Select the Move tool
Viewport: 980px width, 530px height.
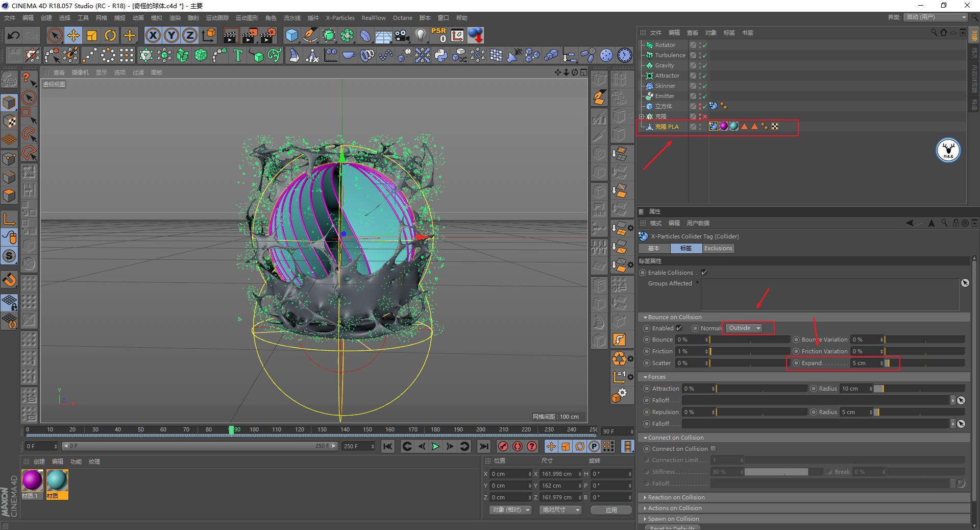(x=73, y=35)
